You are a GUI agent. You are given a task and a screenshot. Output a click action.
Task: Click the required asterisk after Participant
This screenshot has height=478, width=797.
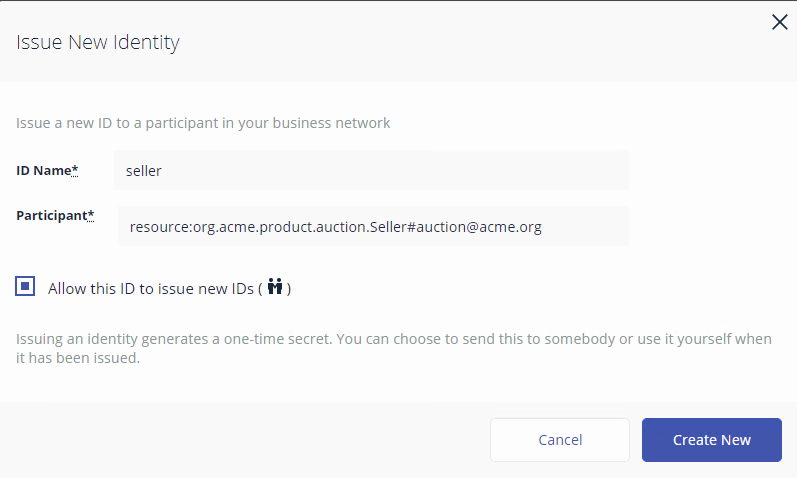point(91,215)
